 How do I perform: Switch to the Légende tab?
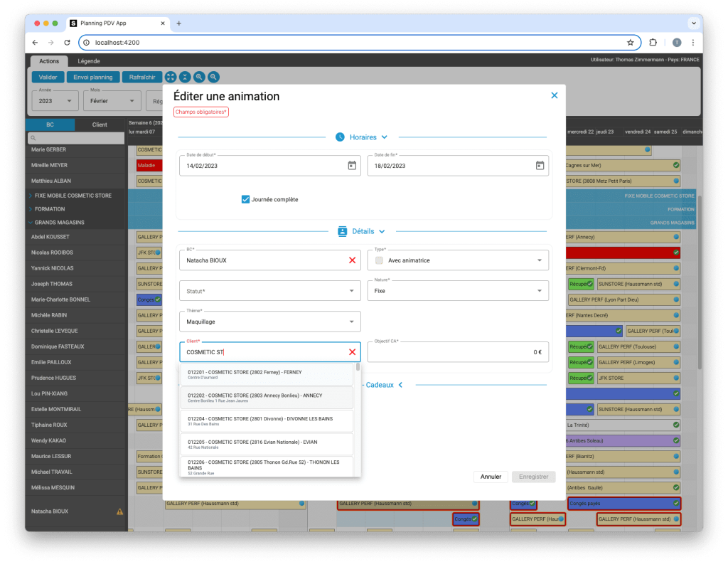(90, 61)
